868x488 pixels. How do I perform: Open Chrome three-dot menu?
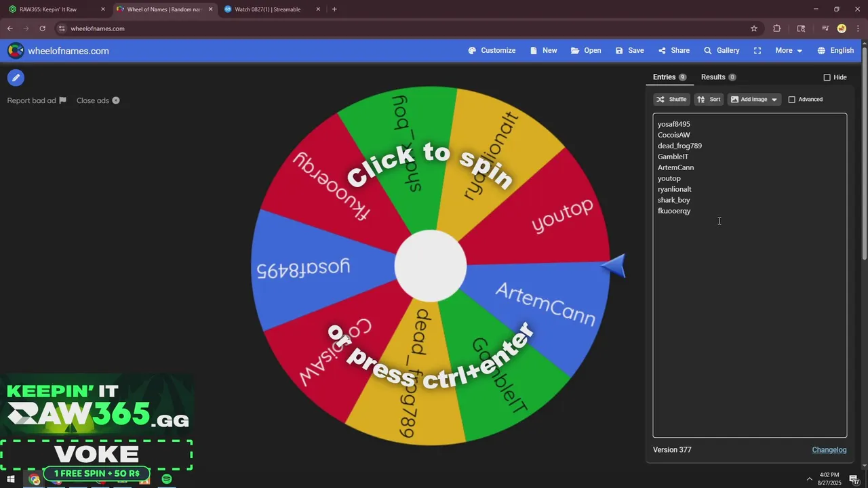pos(857,28)
